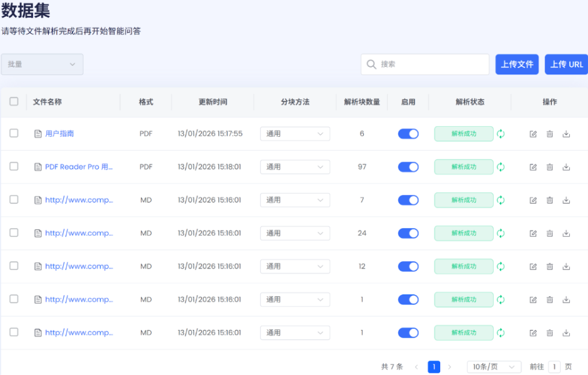Disable the 启用 switch for PDF Reader Pro

click(408, 167)
